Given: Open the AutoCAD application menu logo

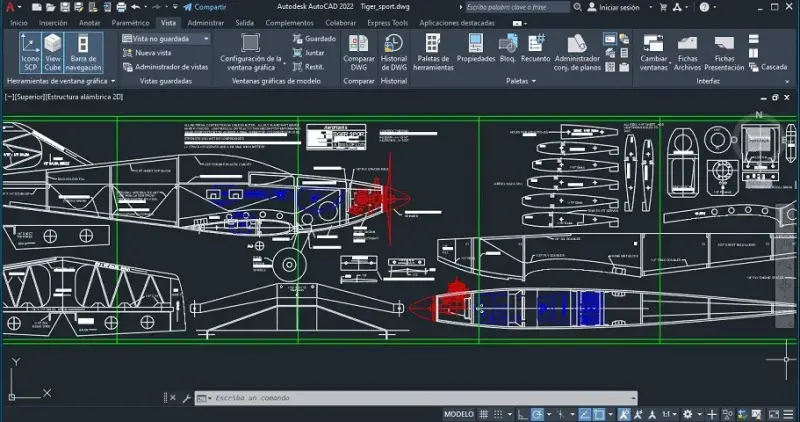Looking at the screenshot, I should point(10,7).
